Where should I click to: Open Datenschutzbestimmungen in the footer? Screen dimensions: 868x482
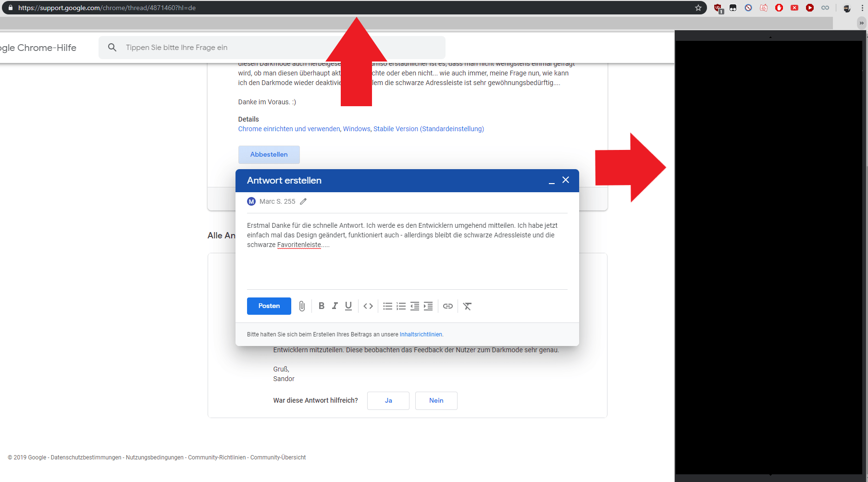click(86, 457)
